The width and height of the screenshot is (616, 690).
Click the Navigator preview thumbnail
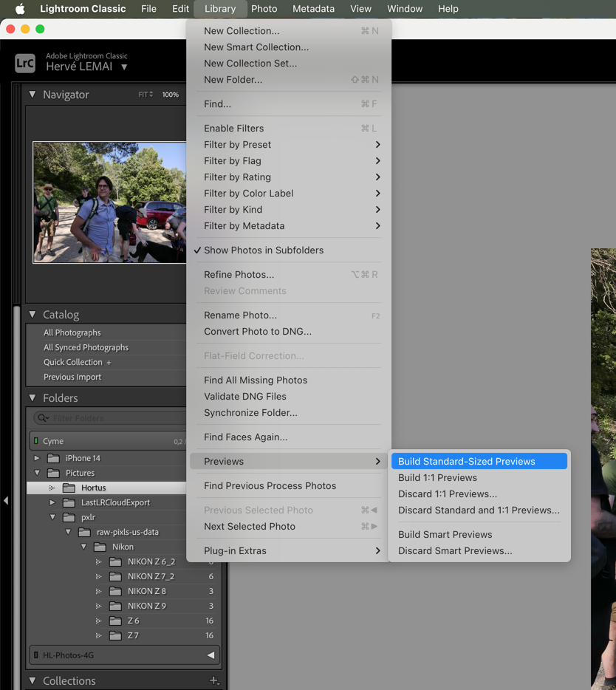click(x=109, y=202)
